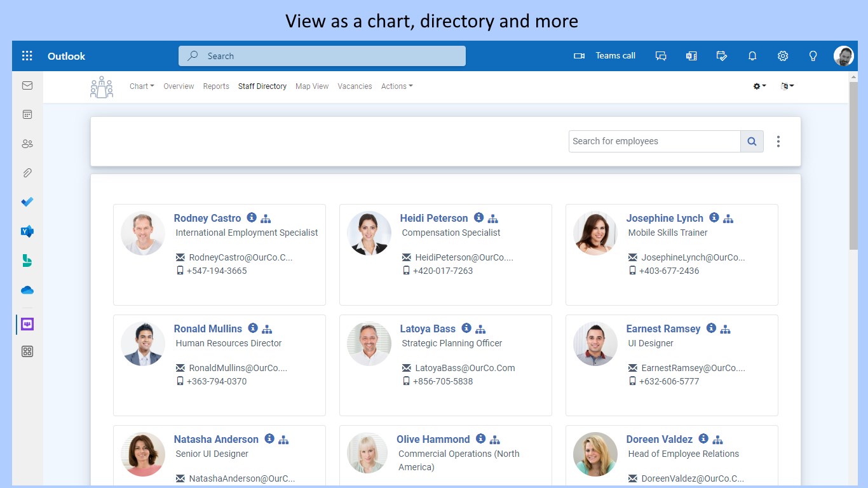Click the org chart app logo

[x=102, y=87]
